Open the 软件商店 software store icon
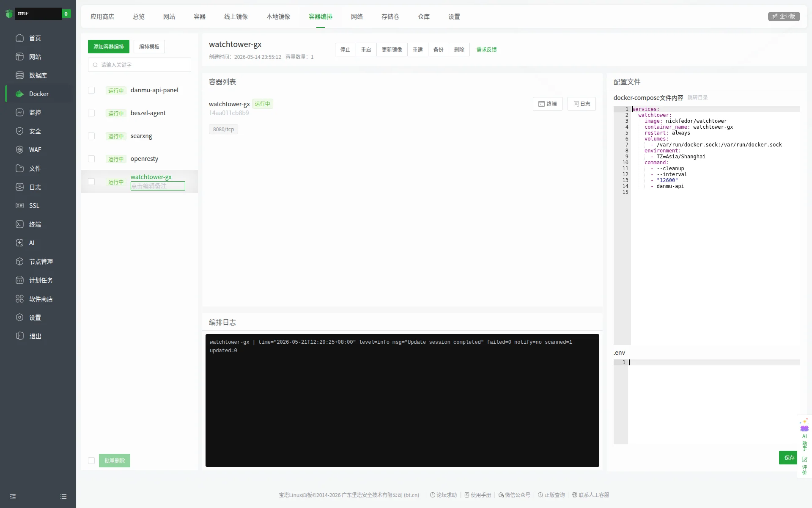Screen dimensions: 812x508 point(19,299)
